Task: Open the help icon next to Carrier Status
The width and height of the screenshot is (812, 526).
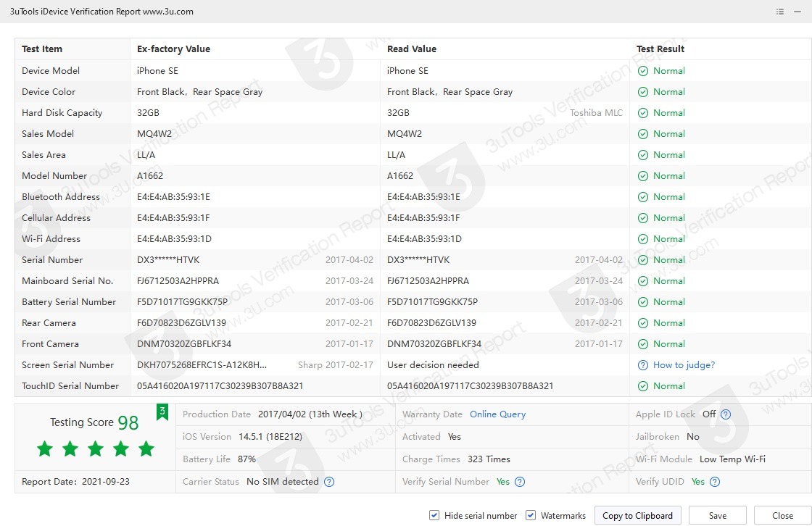Action: [x=329, y=482]
